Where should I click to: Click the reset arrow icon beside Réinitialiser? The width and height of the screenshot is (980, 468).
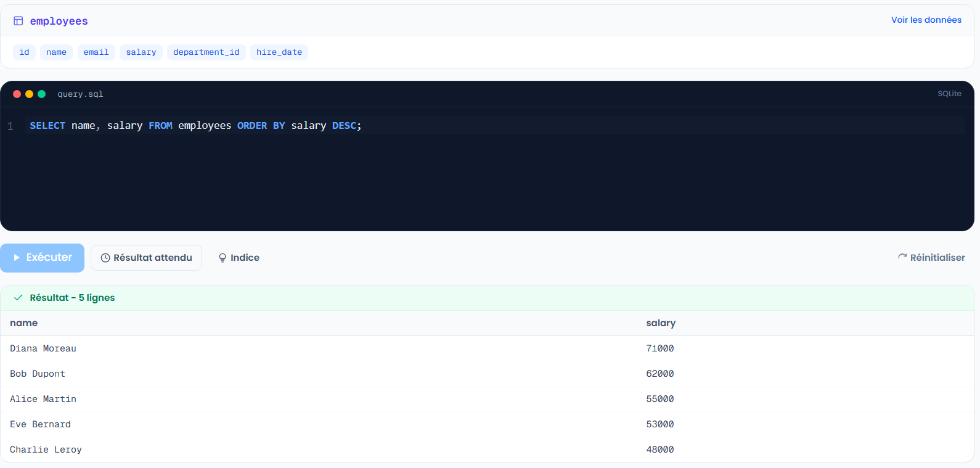pos(902,257)
